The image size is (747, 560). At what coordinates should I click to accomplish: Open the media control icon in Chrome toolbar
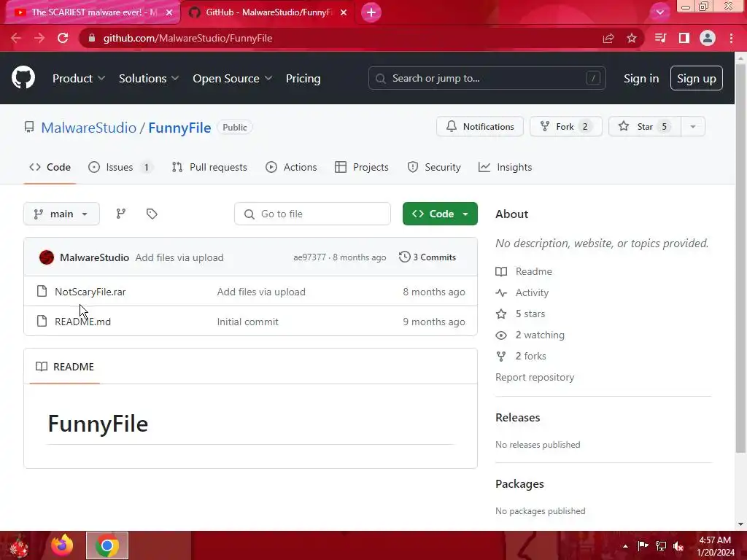pos(660,38)
